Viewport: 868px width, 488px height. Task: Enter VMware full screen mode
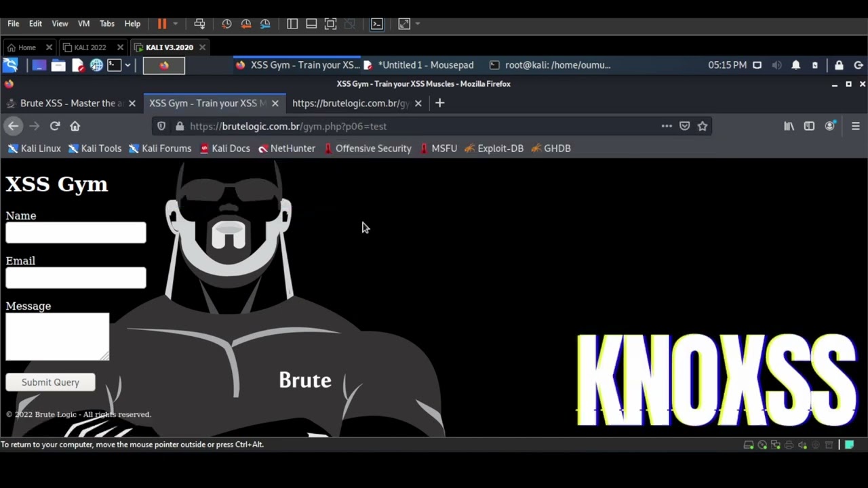[x=330, y=24]
